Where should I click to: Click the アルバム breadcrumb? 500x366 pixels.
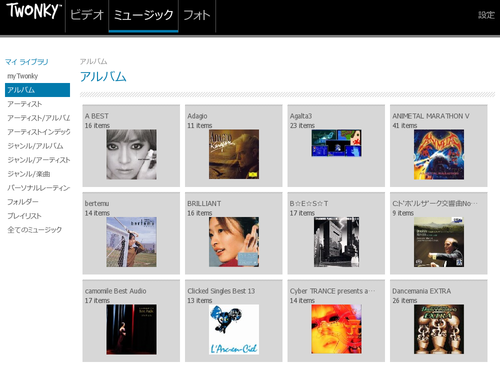(93, 61)
